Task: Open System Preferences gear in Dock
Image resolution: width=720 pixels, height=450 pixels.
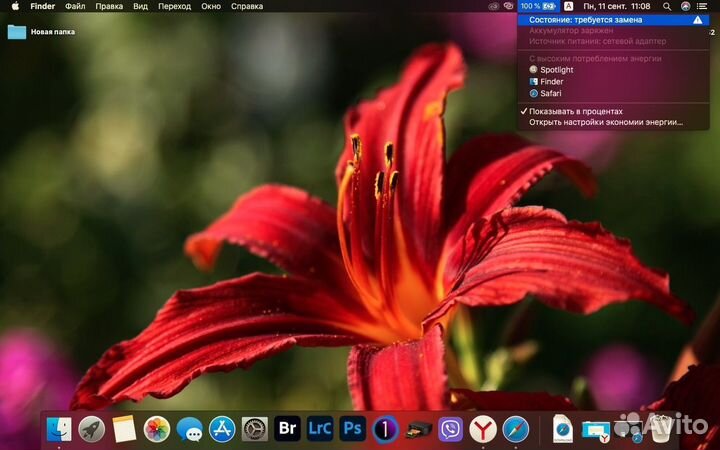Action: (x=255, y=429)
